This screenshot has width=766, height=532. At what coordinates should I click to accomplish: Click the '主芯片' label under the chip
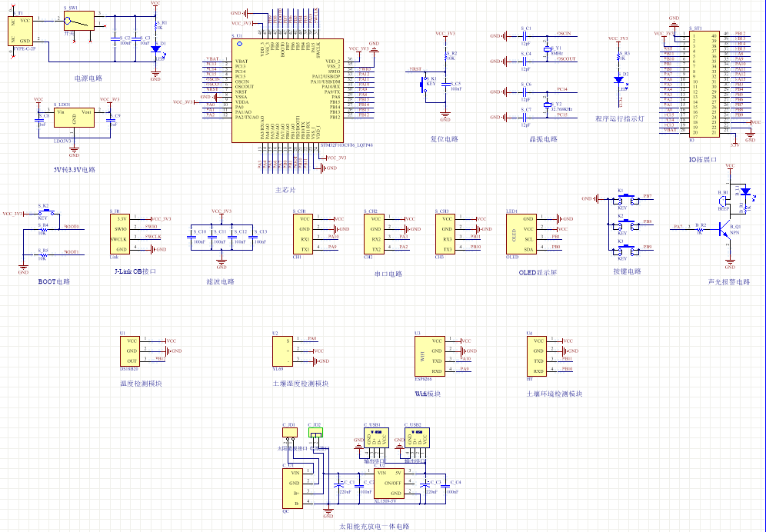click(285, 190)
